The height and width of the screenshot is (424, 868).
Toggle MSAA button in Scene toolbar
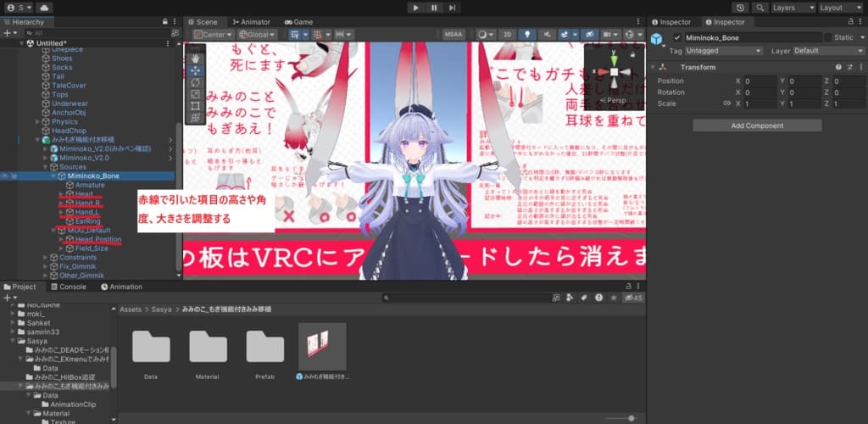click(x=454, y=34)
